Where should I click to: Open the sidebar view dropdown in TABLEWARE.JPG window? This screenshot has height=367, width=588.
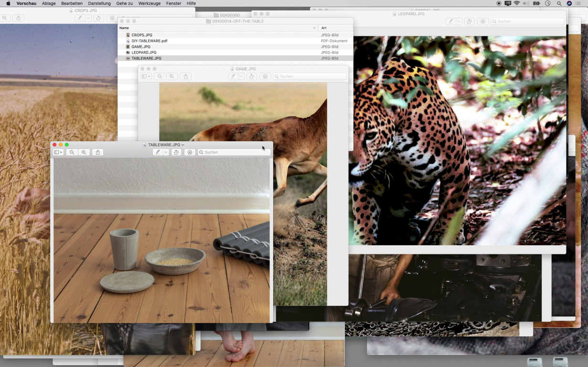tap(58, 152)
